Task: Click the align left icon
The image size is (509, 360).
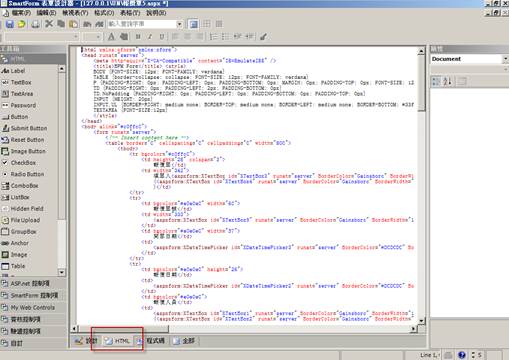Action: click(175, 37)
